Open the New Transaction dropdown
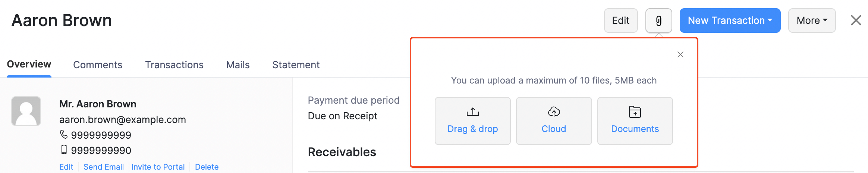Screen dimensions: 868x173 click(730, 21)
